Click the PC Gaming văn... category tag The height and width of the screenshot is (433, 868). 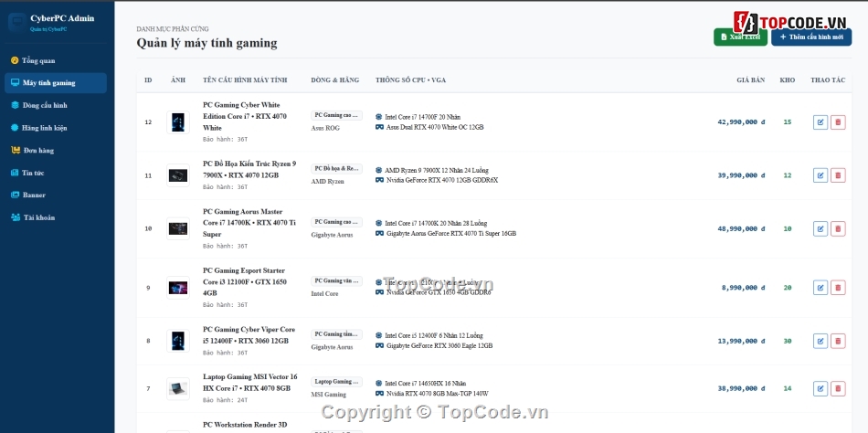point(336,280)
